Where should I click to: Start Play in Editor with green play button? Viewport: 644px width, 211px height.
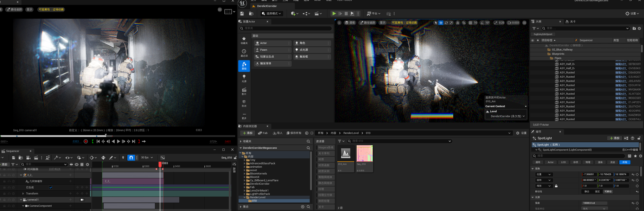tap(334, 14)
